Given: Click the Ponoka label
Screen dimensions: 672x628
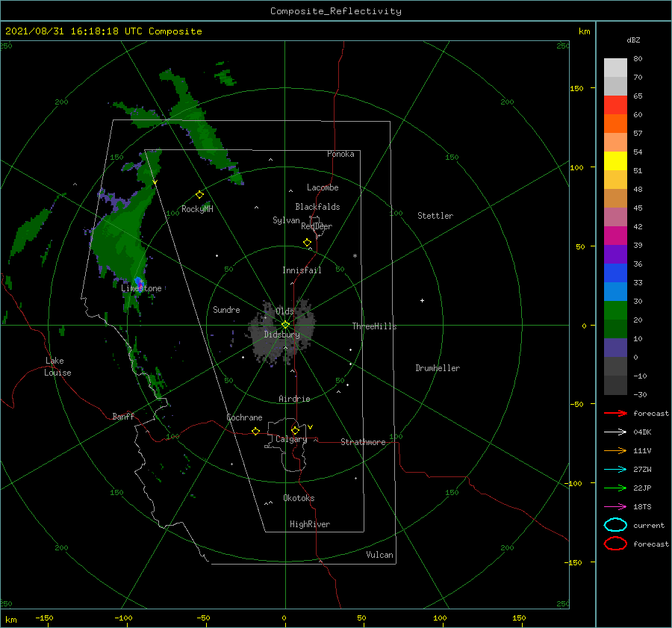Looking at the screenshot, I should pyautogui.click(x=340, y=154).
